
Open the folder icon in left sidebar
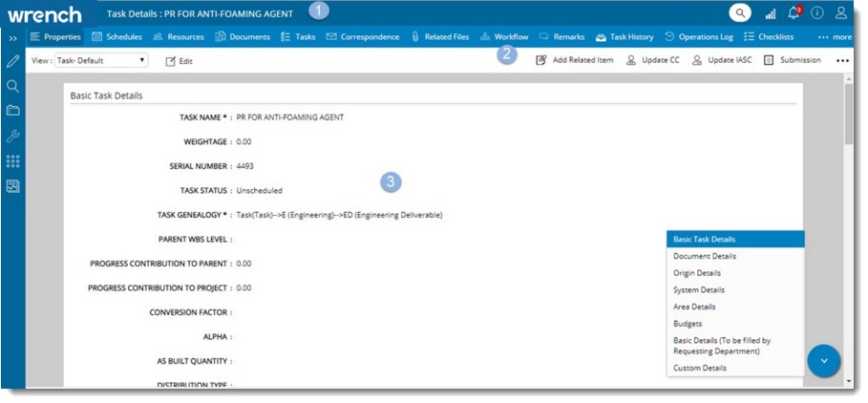pos(13,111)
